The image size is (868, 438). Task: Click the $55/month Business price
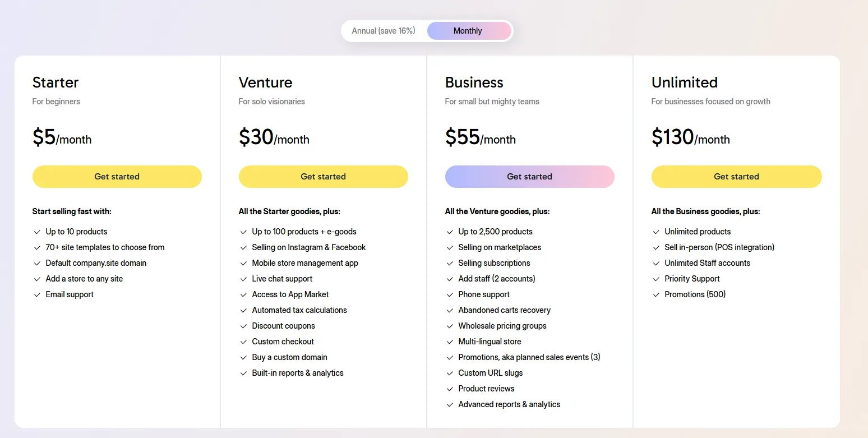[x=480, y=137]
